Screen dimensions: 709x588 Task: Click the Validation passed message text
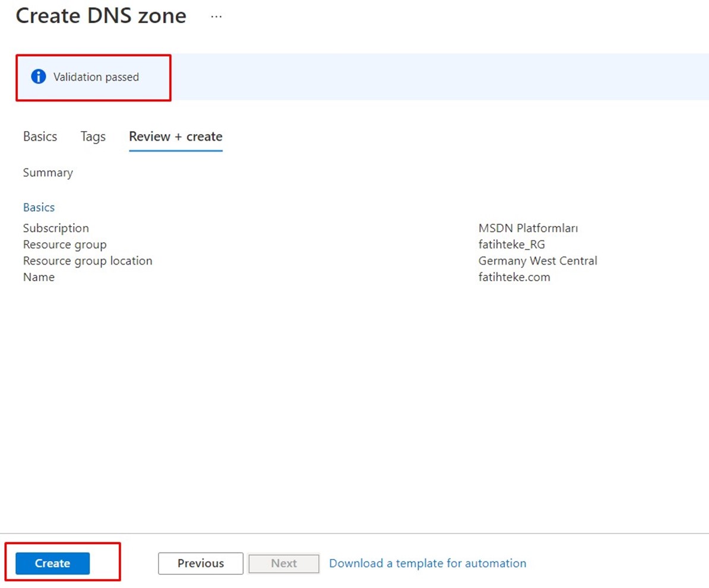click(x=96, y=77)
